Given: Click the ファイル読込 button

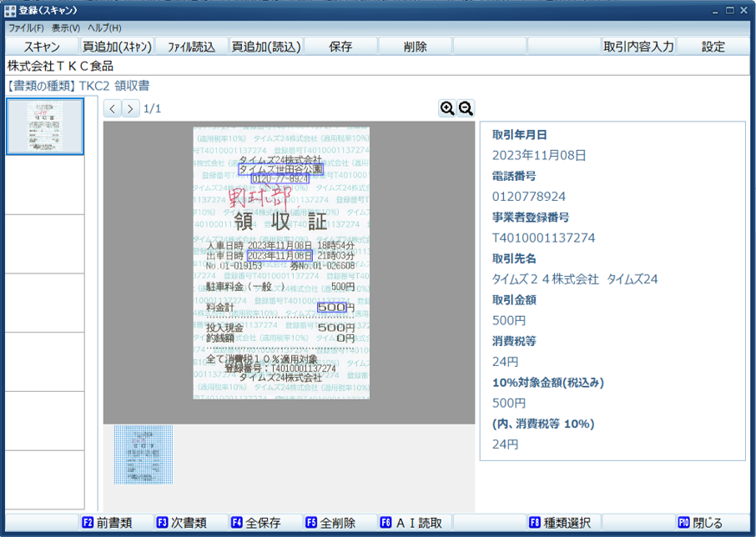Looking at the screenshot, I should (x=191, y=47).
